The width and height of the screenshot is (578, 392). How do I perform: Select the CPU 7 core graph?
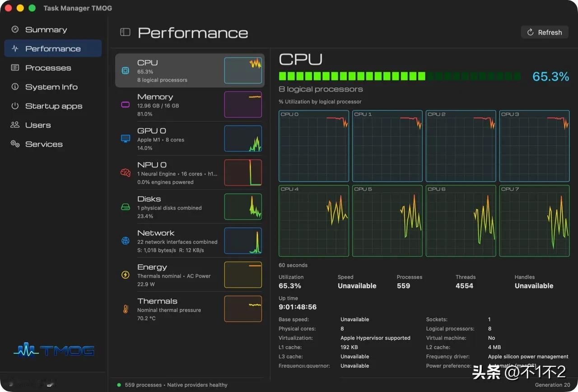535,221
